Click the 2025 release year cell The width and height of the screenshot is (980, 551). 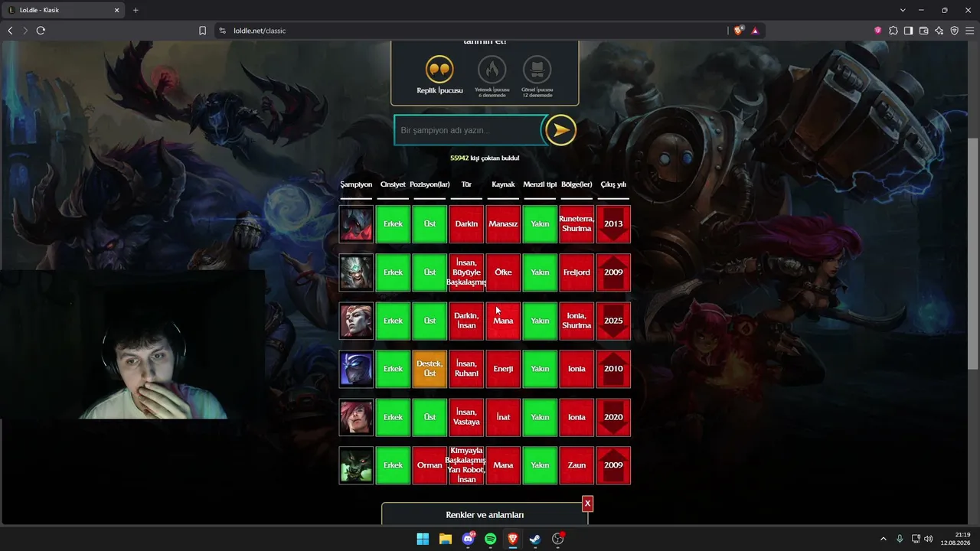[613, 321]
